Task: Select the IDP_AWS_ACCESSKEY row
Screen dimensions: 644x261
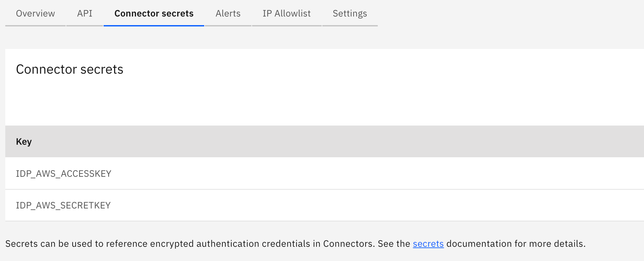Action: (x=325, y=173)
